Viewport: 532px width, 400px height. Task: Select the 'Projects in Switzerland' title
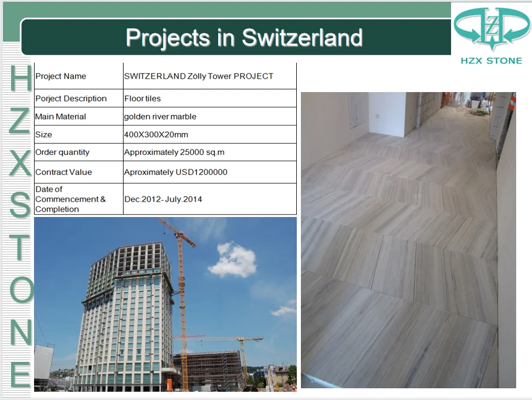244,38
